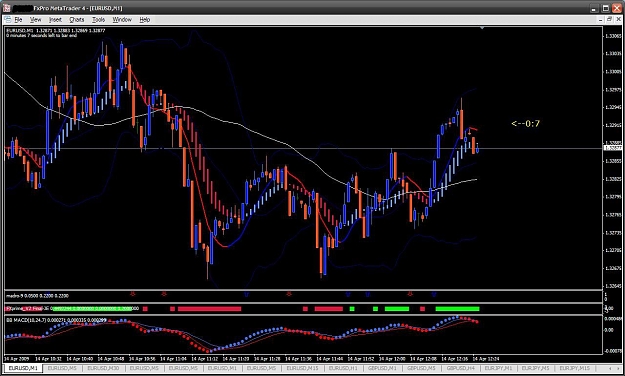Click the '14 Apr 12:24' time axis label
The image size is (625, 376).
[485, 358]
